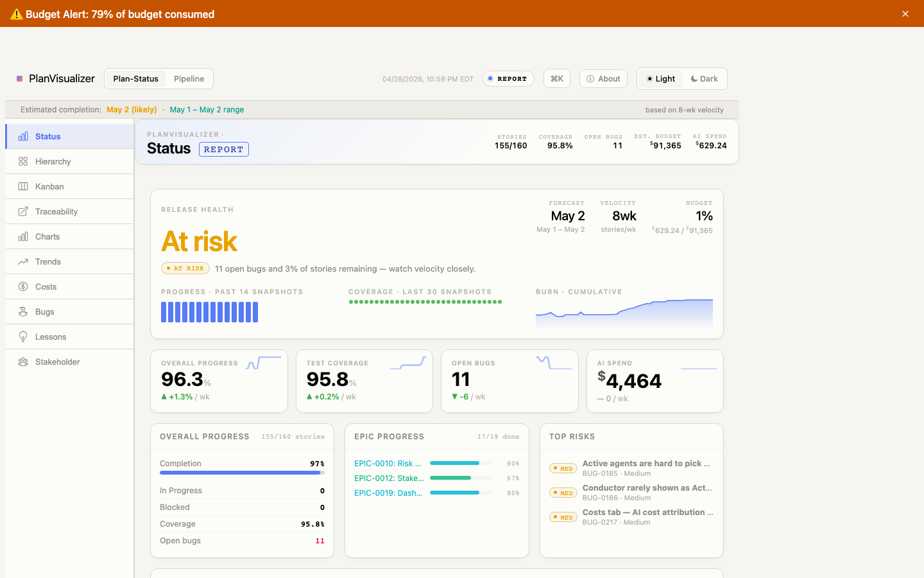Click the PlanVisualizer logo square
924x578 pixels.
pos(20,78)
